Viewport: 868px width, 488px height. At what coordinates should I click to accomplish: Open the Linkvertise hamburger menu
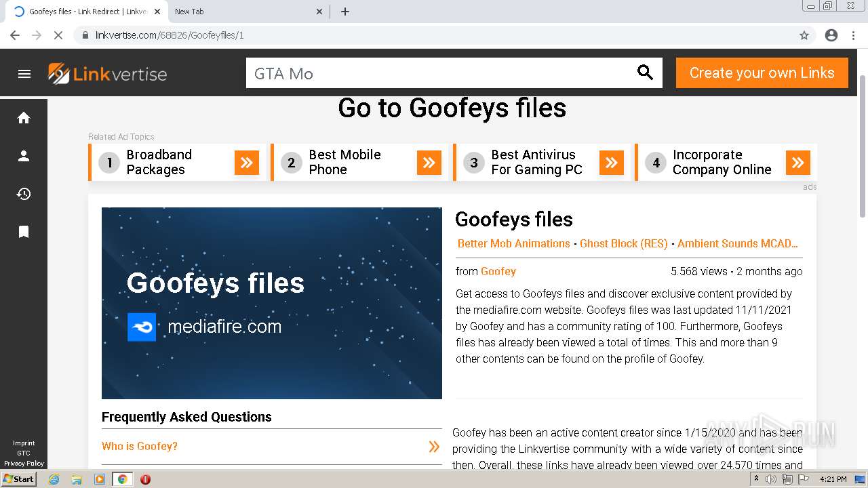click(24, 74)
